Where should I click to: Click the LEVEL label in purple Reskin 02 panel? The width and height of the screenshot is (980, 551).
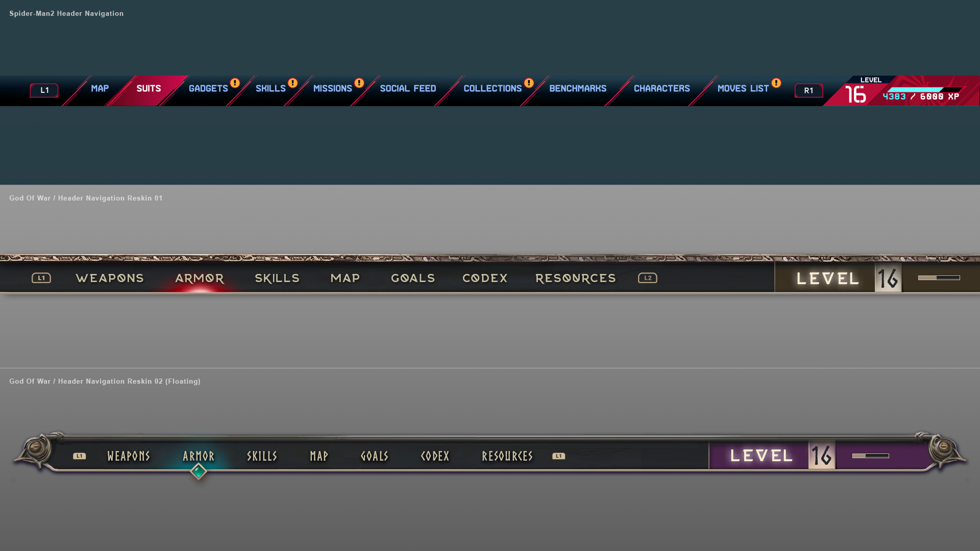[x=762, y=456]
